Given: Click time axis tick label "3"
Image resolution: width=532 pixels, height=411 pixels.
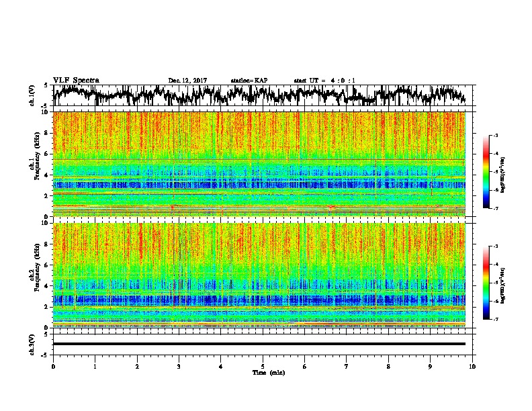Looking at the screenshot, I should pos(179,367).
